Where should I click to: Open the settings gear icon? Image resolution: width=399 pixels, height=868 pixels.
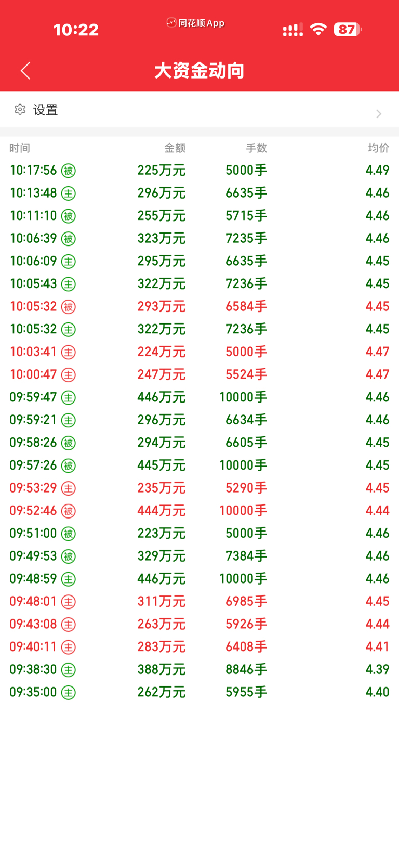(x=20, y=110)
